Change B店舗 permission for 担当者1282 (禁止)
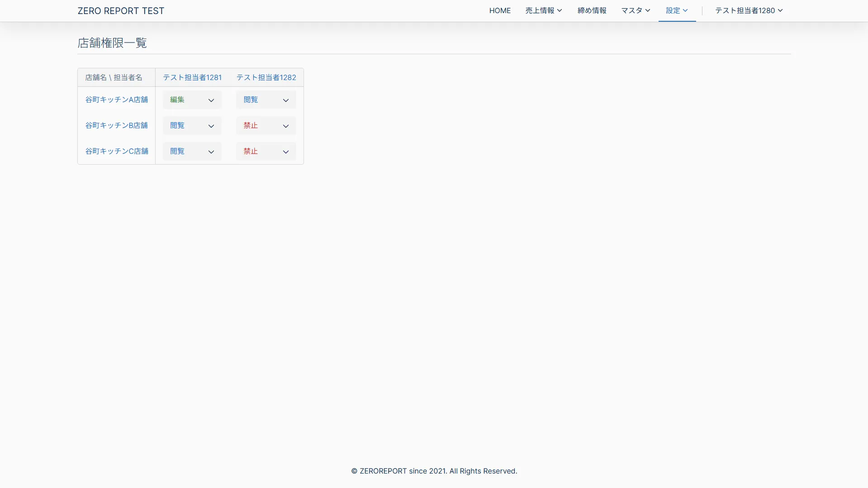The width and height of the screenshot is (868, 488). [266, 126]
